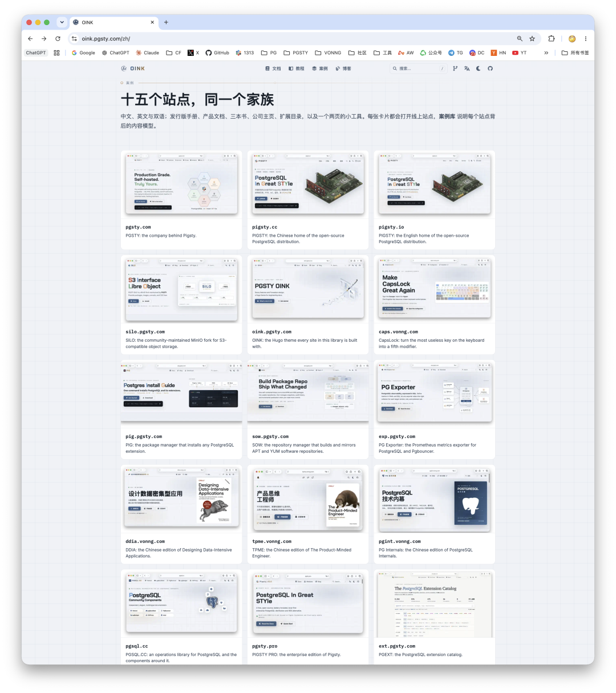Open the Chrome apps grid icon

point(56,53)
